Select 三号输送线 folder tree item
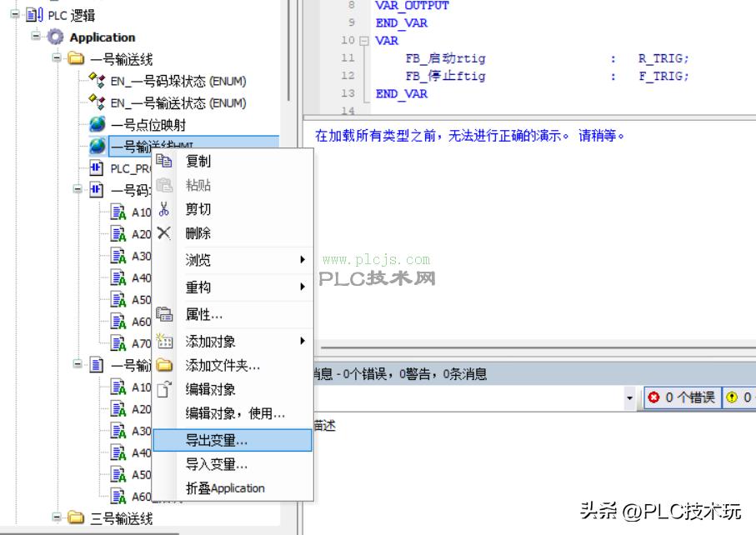Image resolution: width=756 pixels, height=535 pixels. [122, 518]
